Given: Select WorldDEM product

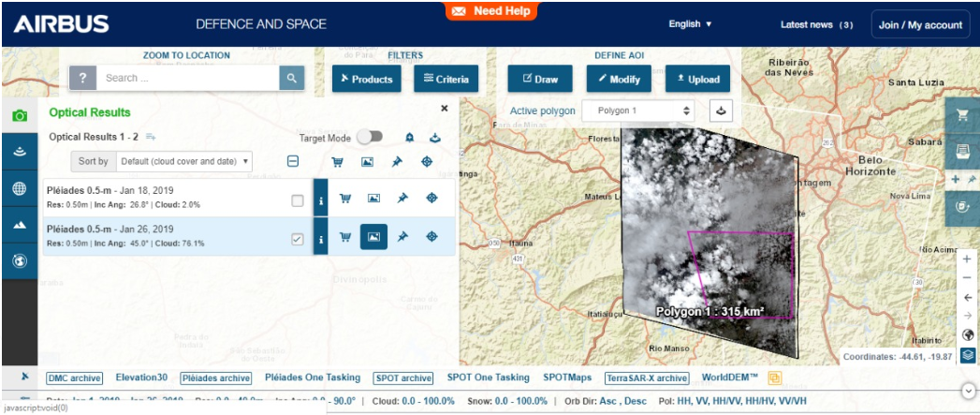Looking at the screenshot, I should [x=730, y=378].
